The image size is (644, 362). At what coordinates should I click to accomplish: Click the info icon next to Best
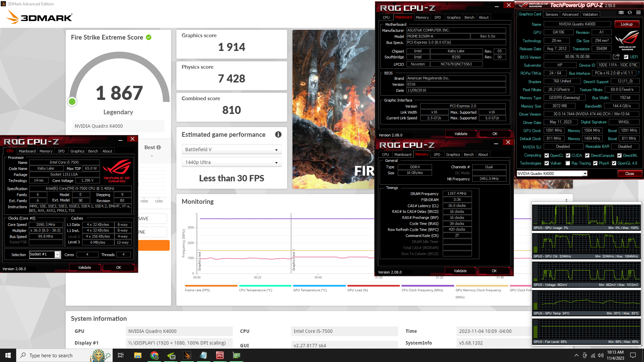159,147
